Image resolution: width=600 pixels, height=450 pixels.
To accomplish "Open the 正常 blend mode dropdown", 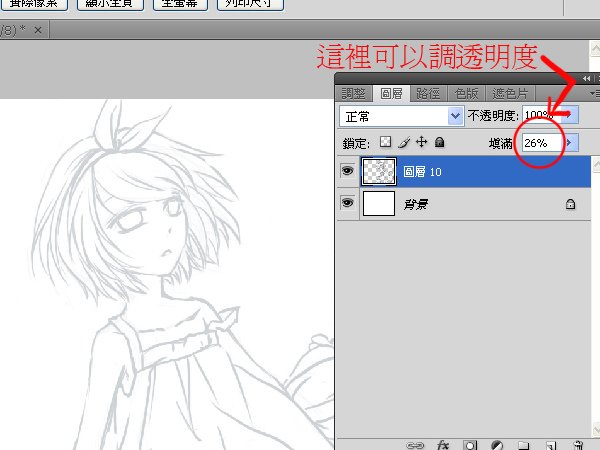I will (x=455, y=116).
